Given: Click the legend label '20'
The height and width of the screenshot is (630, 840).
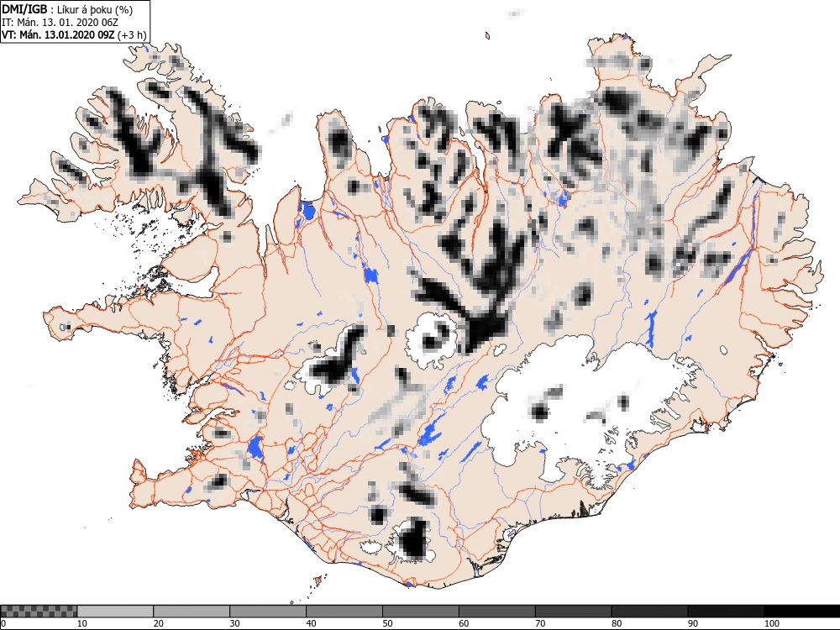Looking at the screenshot, I should [158, 623].
